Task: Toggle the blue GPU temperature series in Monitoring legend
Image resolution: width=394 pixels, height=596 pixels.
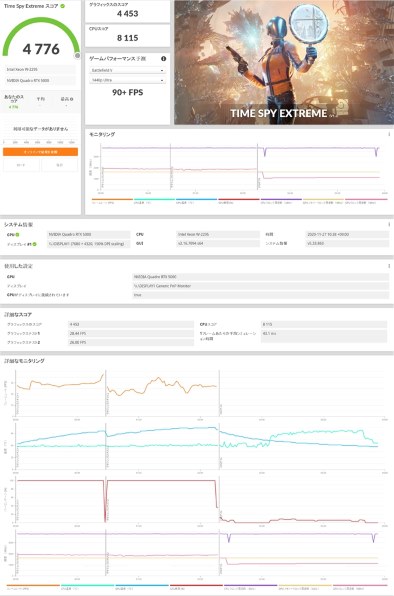Action: tap(196, 201)
